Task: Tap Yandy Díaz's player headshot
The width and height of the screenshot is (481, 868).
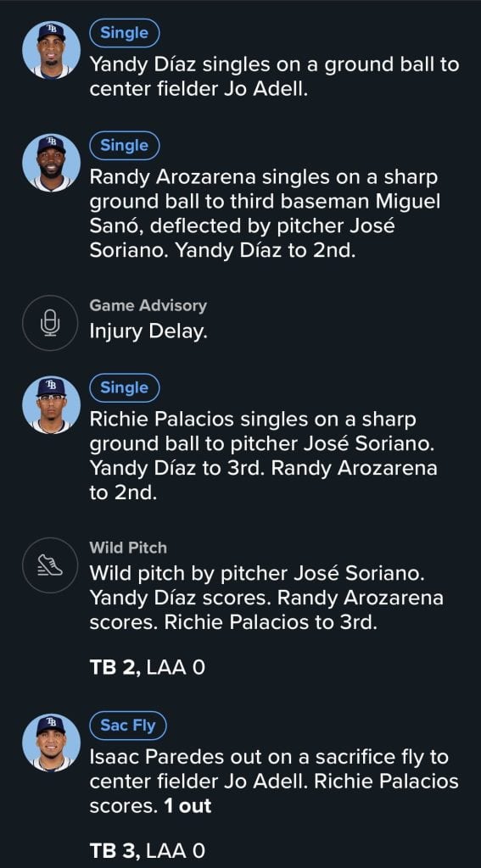Action: [51, 50]
